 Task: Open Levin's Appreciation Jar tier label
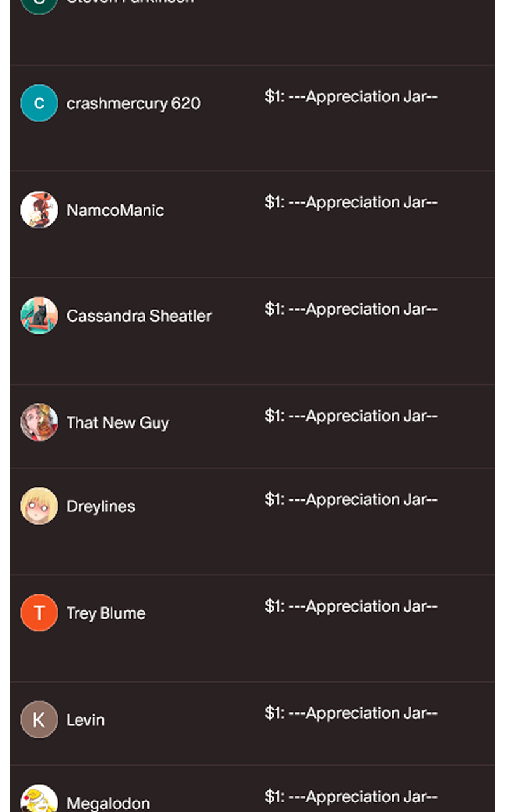[351, 713]
